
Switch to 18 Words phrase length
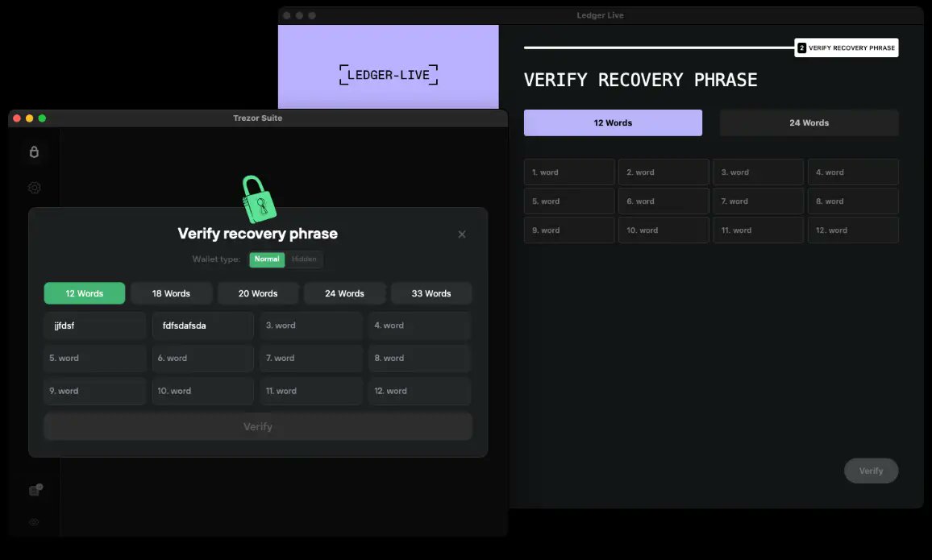click(x=171, y=292)
